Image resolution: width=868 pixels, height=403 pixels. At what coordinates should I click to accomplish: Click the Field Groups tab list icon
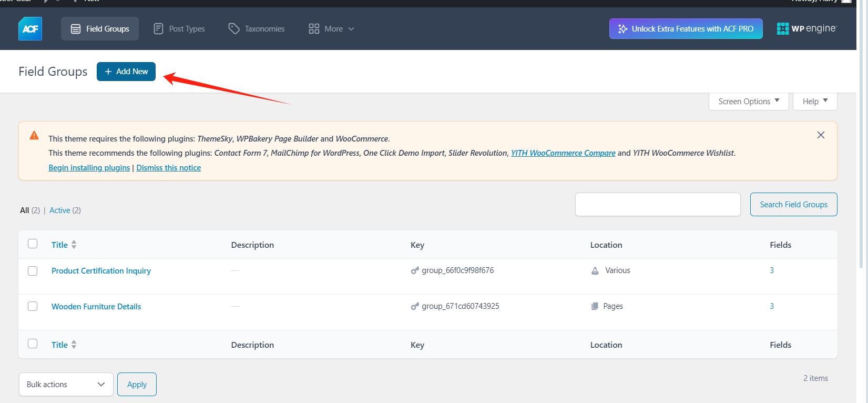click(x=76, y=29)
